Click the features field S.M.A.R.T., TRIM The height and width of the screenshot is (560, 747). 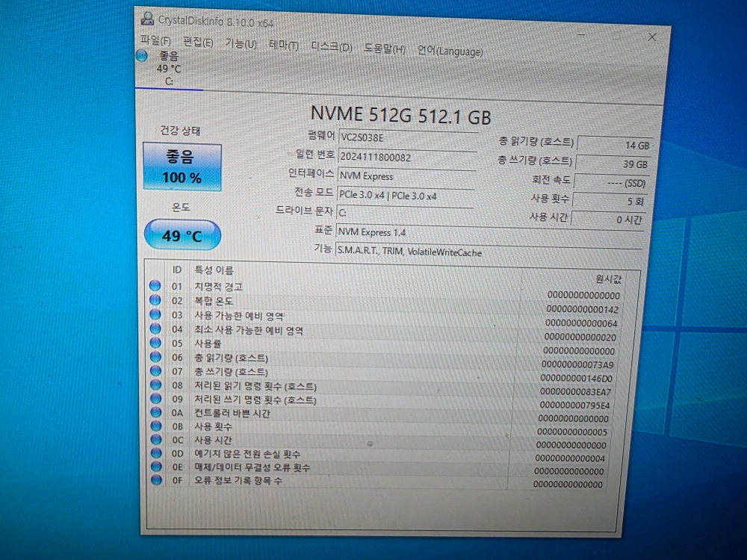coord(489,251)
